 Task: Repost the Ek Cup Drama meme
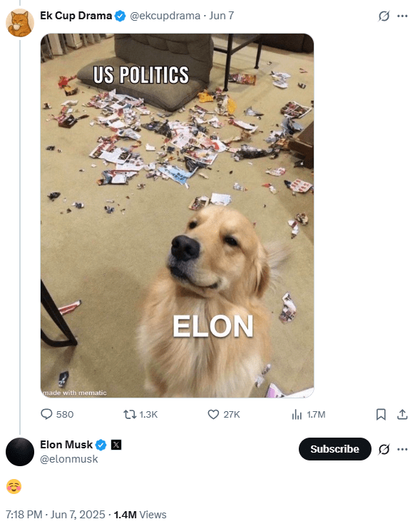pos(140,414)
